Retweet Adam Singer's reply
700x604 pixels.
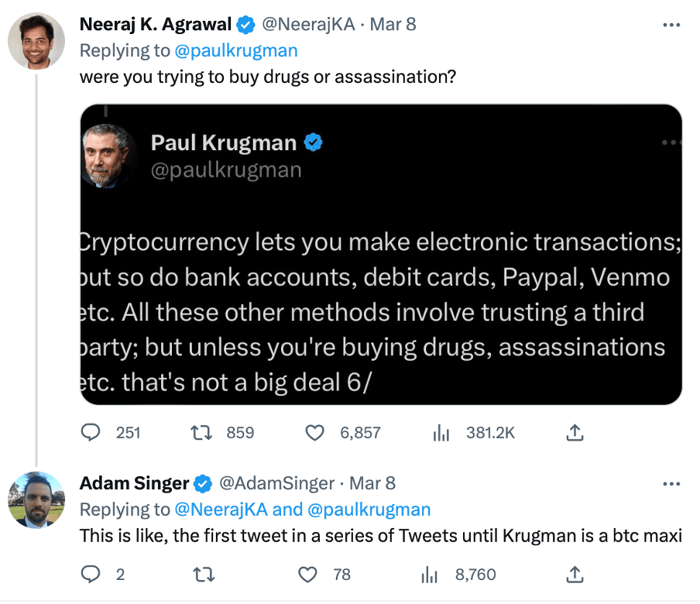(204, 575)
